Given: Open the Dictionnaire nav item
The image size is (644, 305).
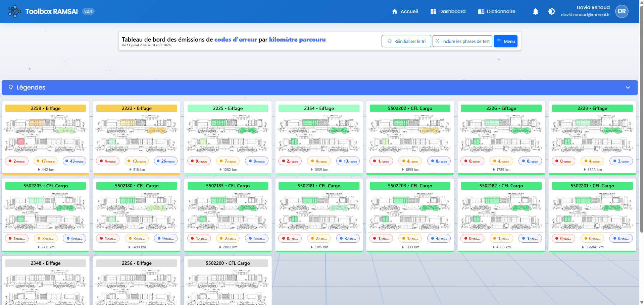Looking at the screenshot, I should (x=496, y=11).
